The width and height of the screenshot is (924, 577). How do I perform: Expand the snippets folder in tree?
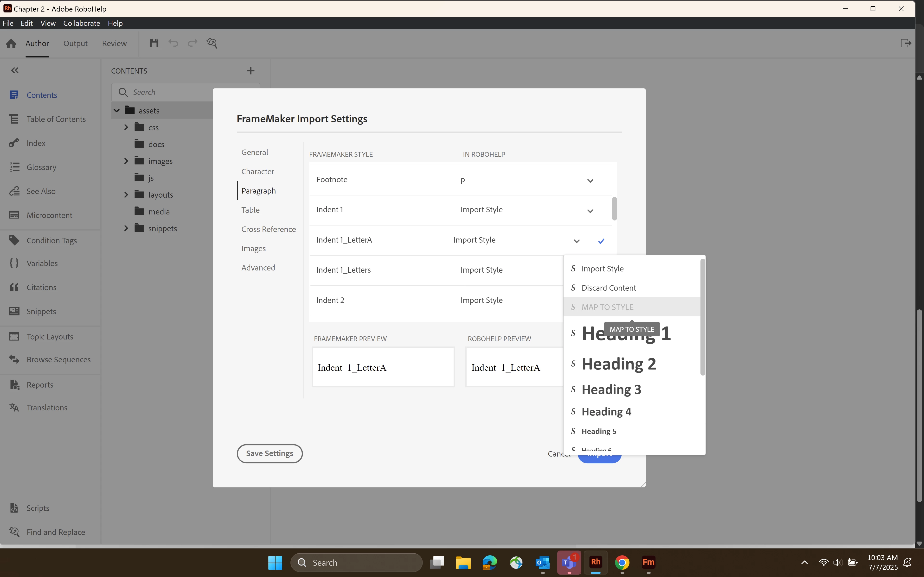tap(126, 228)
